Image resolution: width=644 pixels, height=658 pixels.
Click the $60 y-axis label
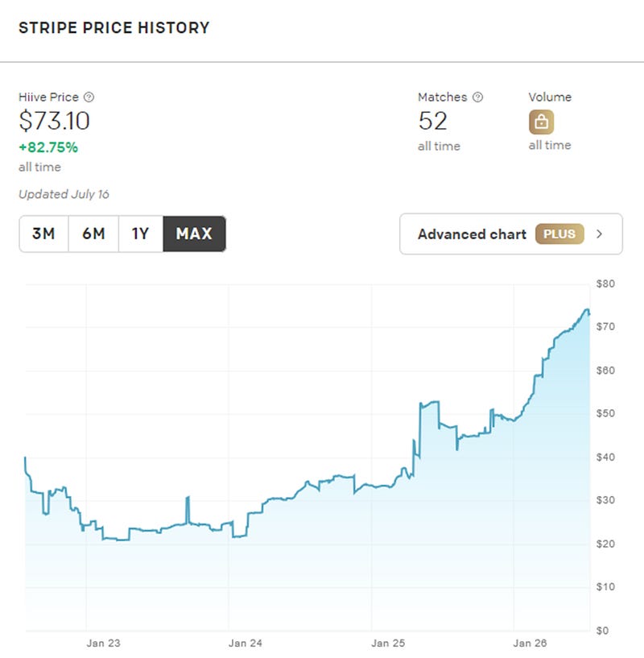point(605,370)
